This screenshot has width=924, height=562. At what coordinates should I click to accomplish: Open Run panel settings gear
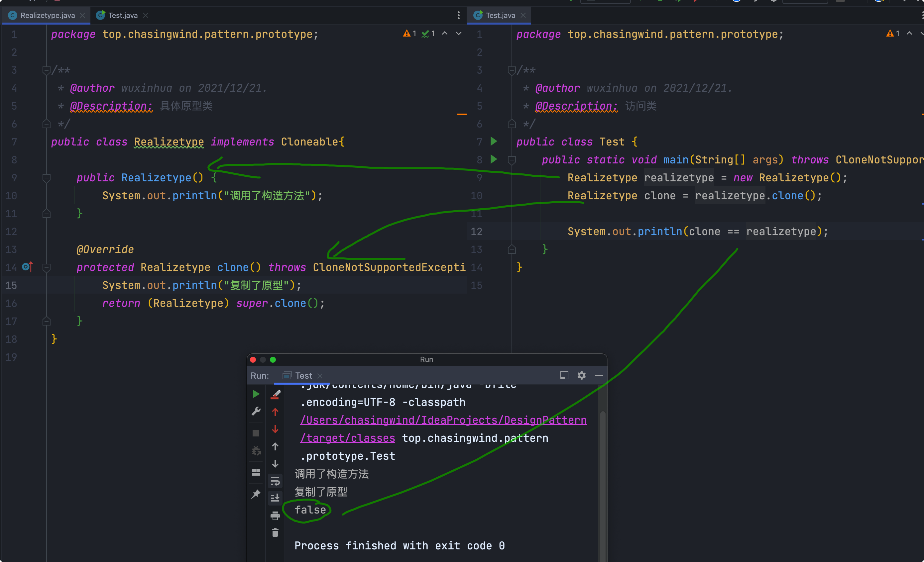pyautogui.click(x=581, y=375)
